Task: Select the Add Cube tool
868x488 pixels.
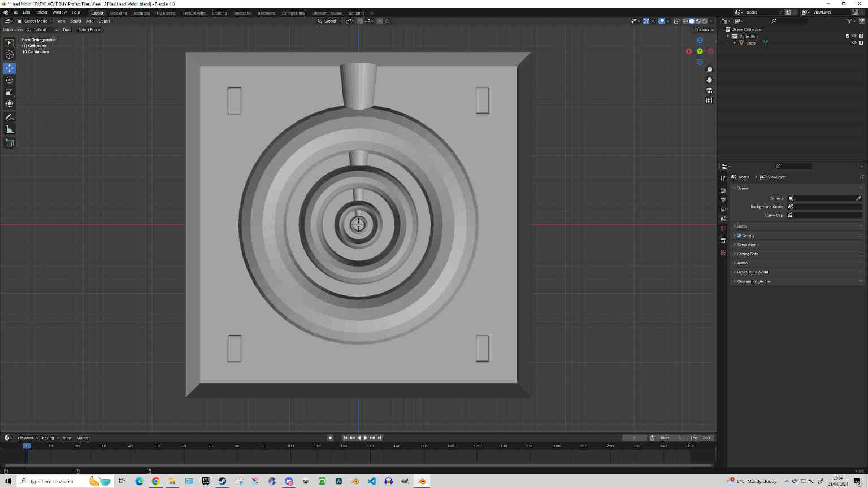Action: click(10, 143)
